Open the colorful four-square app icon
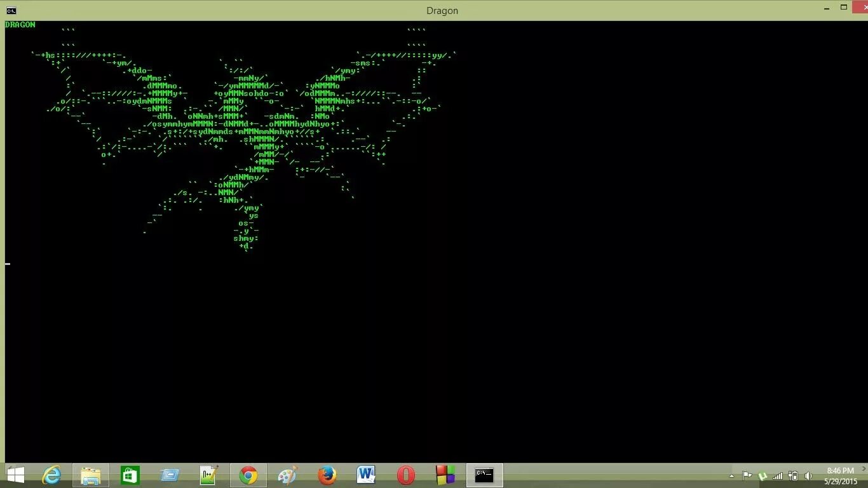The width and height of the screenshot is (868, 488). 445,475
